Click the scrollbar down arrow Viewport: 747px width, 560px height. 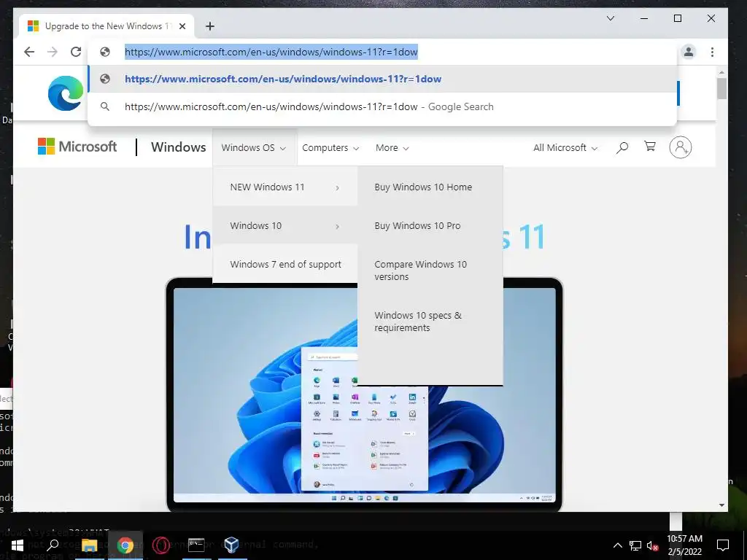pyautogui.click(x=721, y=505)
